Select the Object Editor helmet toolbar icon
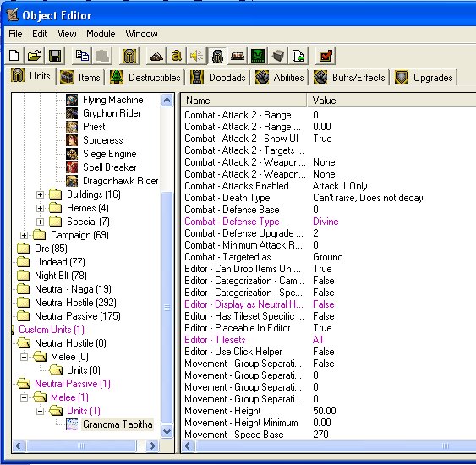The width and height of the screenshot is (476, 465). [217, 56]
